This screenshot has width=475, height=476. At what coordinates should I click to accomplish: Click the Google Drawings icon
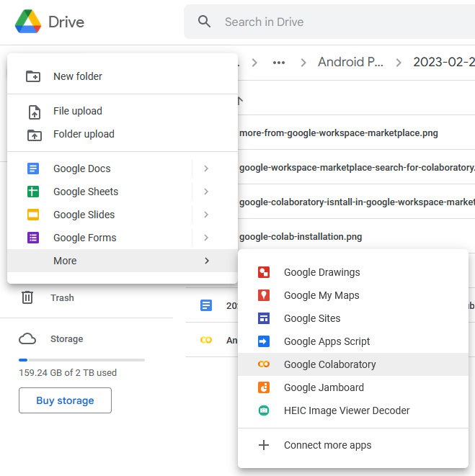(264, 272)
